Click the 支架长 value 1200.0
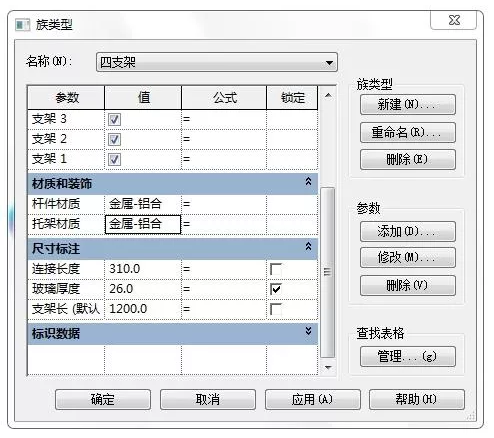This screenshot has width=494, height=438. [x=143, y=309]
